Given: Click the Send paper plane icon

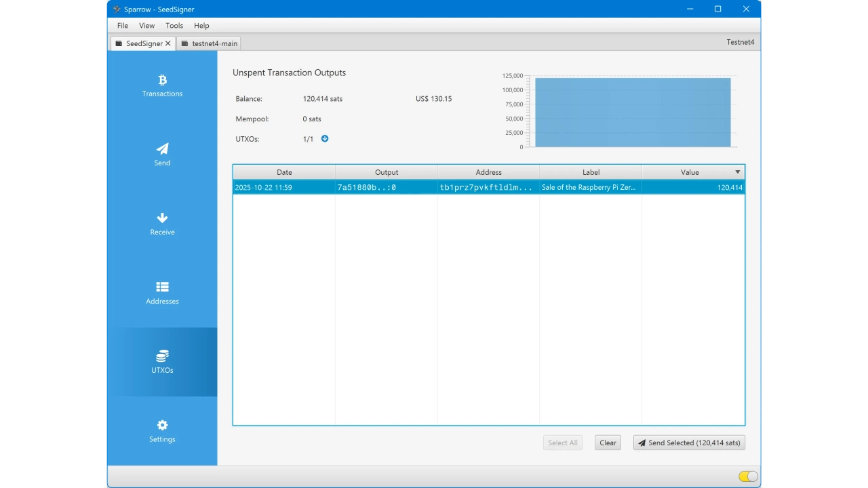Looking at the screenshot, I should pyautogui.click(x=162, y=149).
